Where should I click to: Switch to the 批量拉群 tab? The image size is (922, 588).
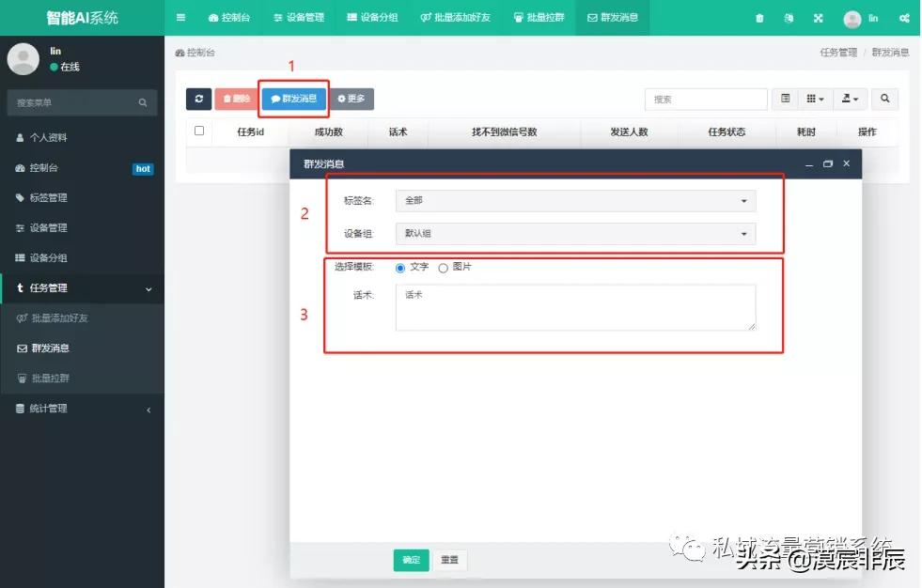(x=538, y=17)
